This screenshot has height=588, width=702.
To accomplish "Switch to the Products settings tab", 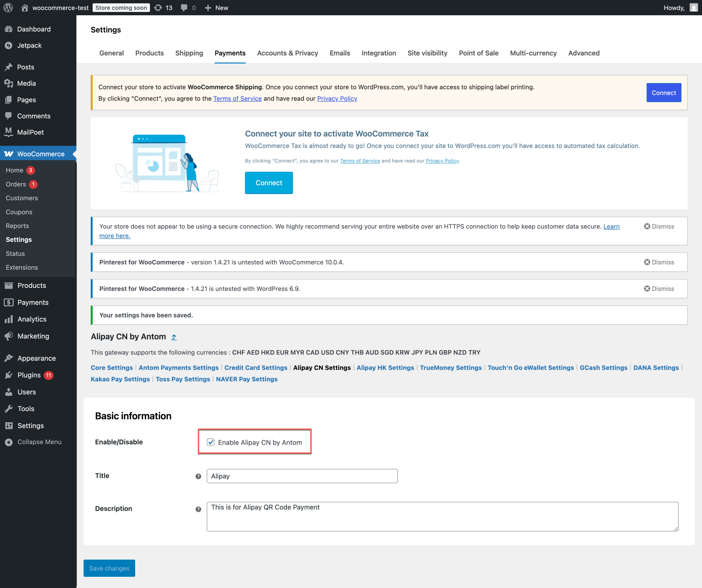I will 149,53.
